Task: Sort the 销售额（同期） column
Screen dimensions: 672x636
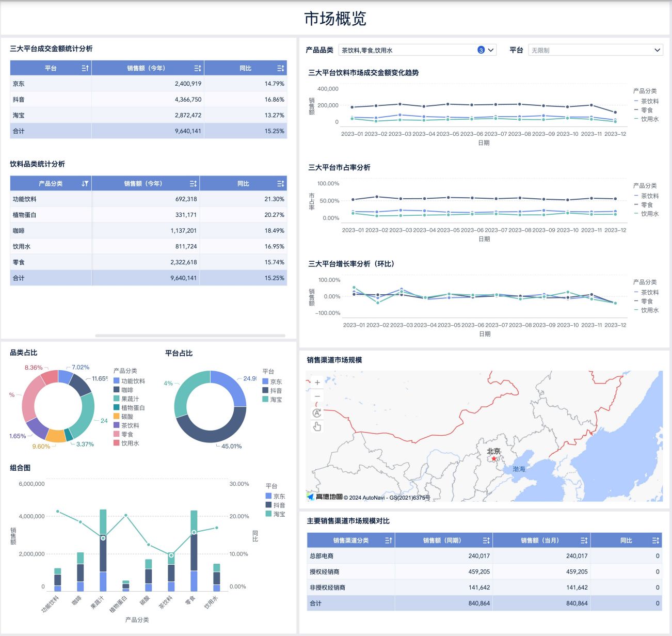Action: point(486,540)
